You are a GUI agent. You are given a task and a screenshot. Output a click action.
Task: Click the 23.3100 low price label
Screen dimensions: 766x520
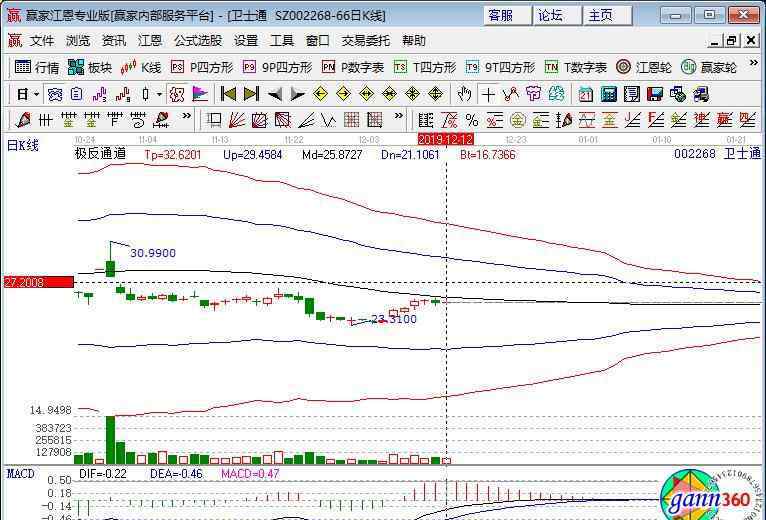pyautogui.click(x=394, y=319)
